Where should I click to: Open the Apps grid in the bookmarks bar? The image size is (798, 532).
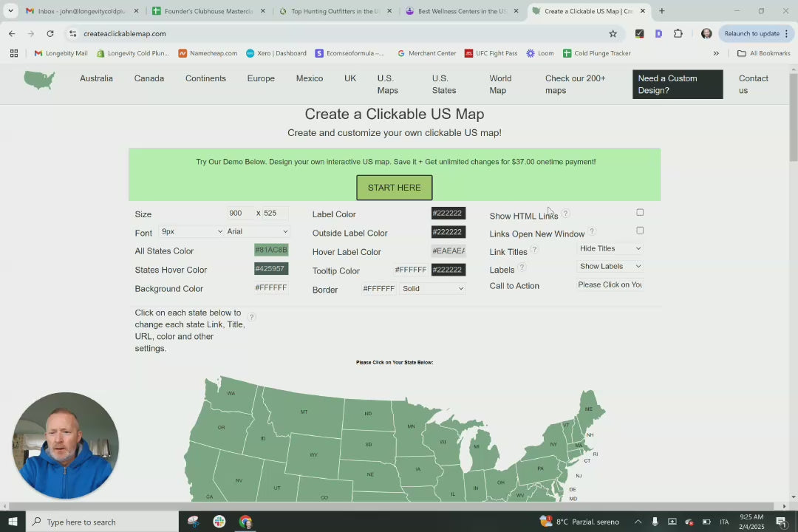pyautogui.click(x=13, y=53)
